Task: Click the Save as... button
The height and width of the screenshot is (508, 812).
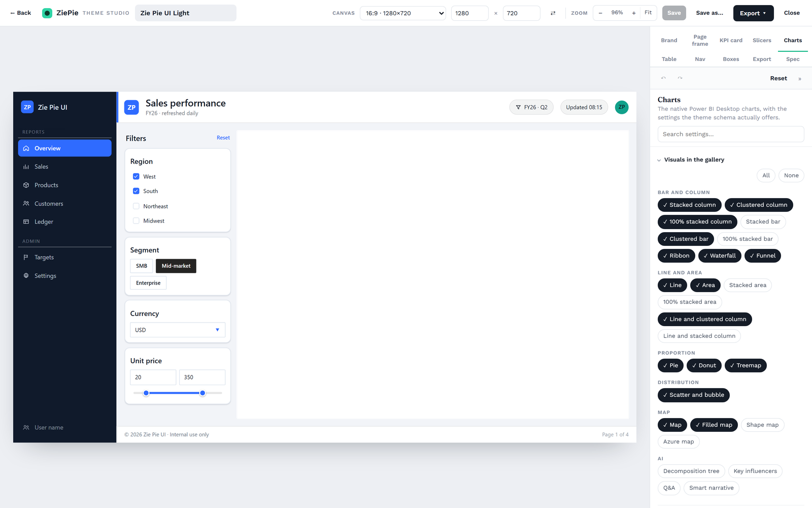Action: (x=709, y=13)
